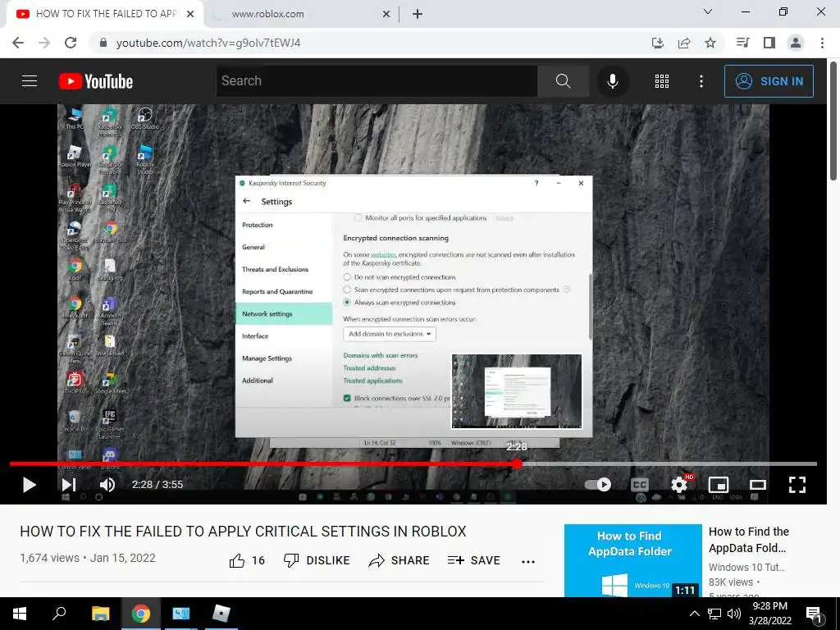Open media controls icon in Chrome toolbar
Viewport: 840px width, 630px height.
click(x=742, y=43)
